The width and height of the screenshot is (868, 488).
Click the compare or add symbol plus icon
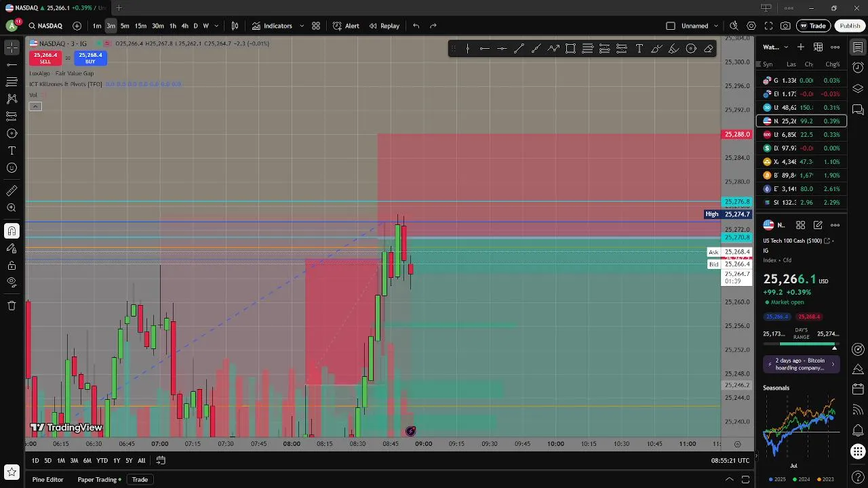tap(77, 26)
